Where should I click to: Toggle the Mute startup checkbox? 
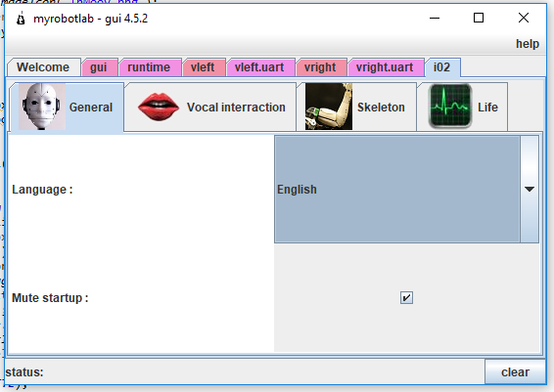(x=406, y=297)
